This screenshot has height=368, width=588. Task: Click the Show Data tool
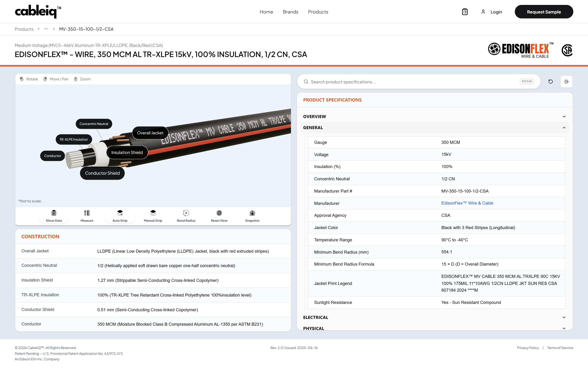pos(54,216)
